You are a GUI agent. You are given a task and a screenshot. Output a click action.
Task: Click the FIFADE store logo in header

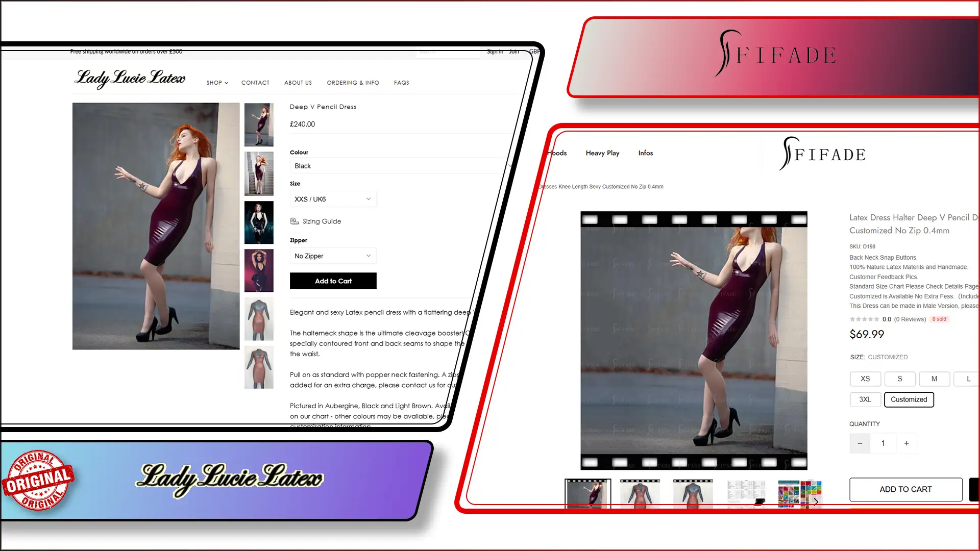pyautogui.click(x=822, y=154)
